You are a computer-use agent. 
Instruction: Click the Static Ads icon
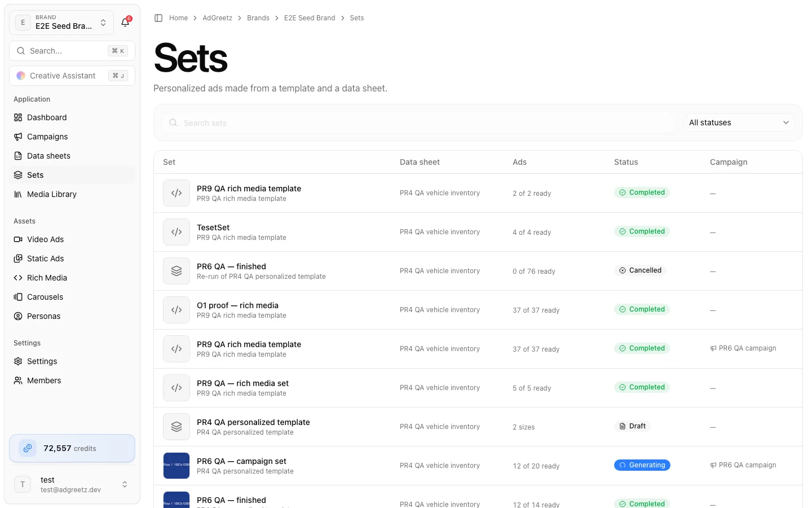(18, 259)
